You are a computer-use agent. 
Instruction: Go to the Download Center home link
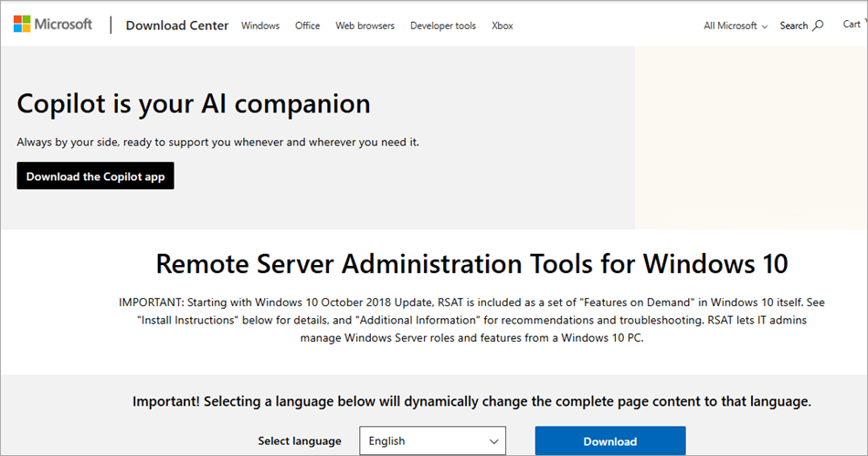click(x=177, y=26)
